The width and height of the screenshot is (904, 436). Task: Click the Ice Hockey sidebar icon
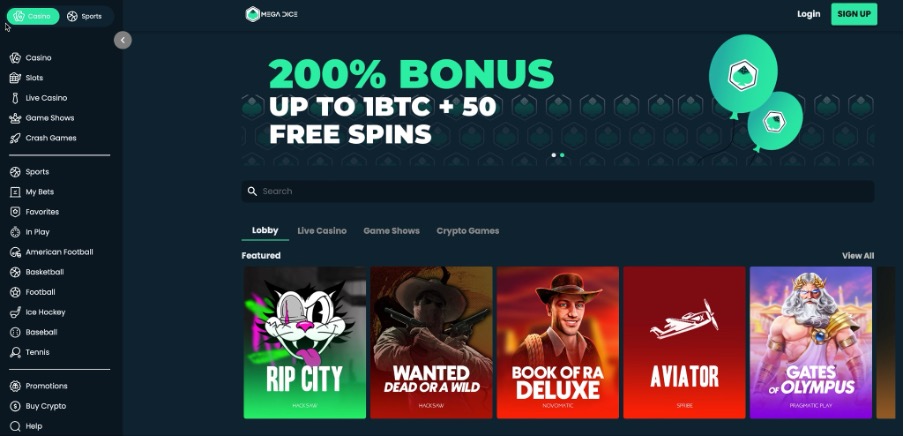click(15, 313)
